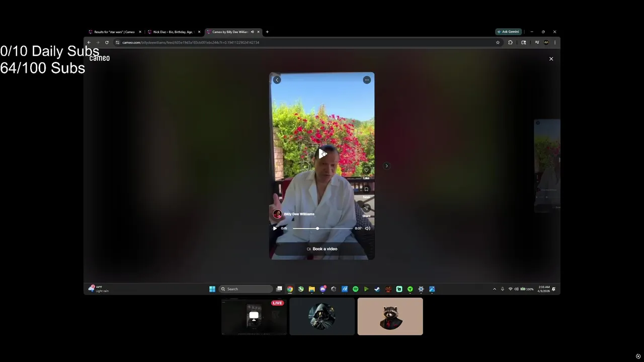This screenshot has height=362, width=644.
Task: Click the Ask Gemini button
Action: coord(508,32)
